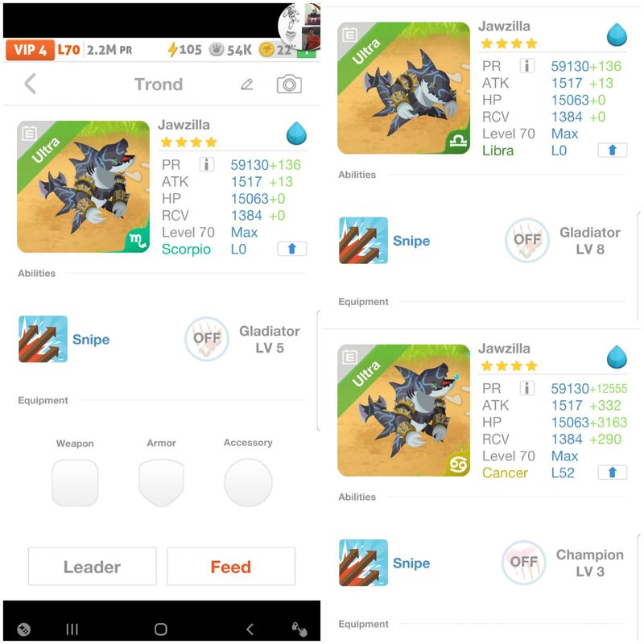Open the pencil edit name icon
The image size is (644, 644).
247,85
